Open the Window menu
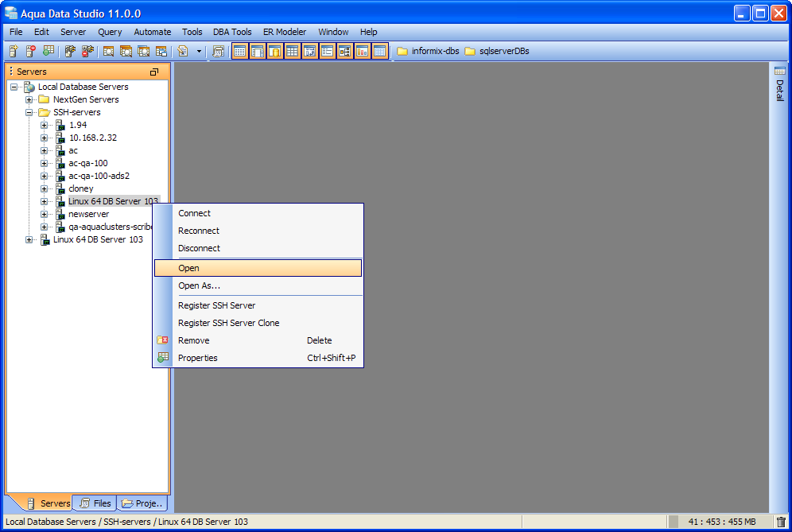 point(333,32)
